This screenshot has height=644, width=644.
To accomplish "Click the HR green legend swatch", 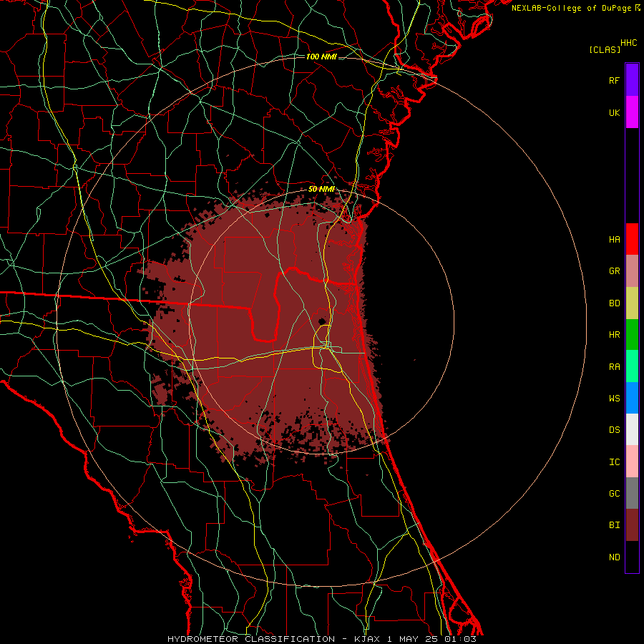I will (x=632, y=335).
